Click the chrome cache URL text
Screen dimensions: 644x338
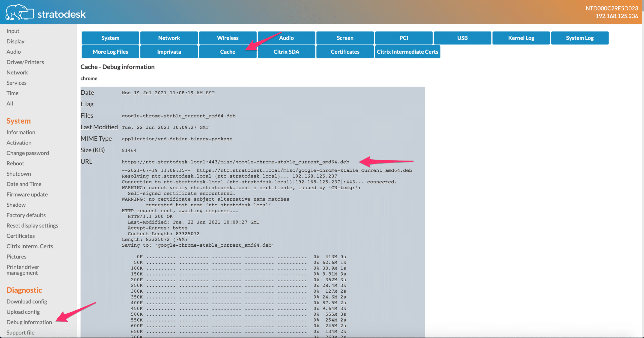click(x=235, y=162)
